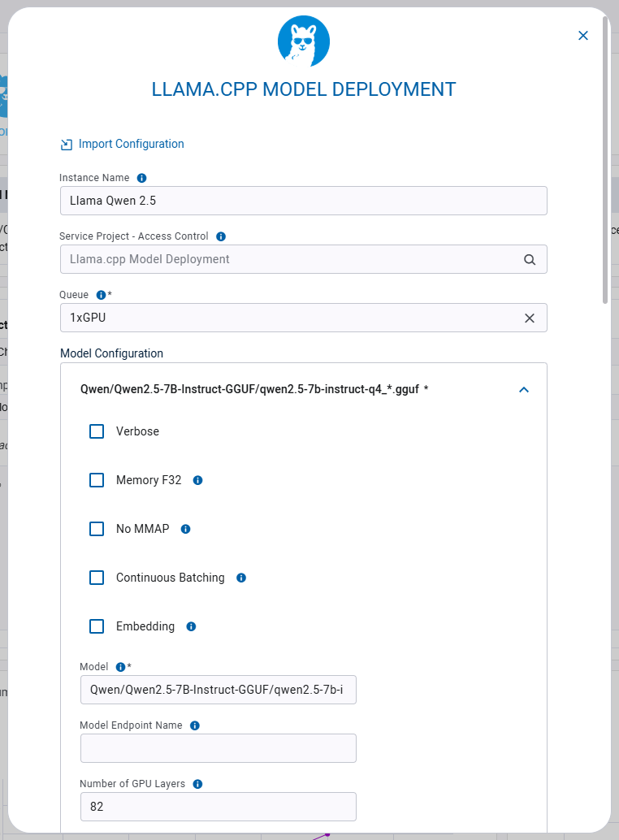The image size is (619, 840).
Task: Click info icon next to Instance Name
Action: 141,178
